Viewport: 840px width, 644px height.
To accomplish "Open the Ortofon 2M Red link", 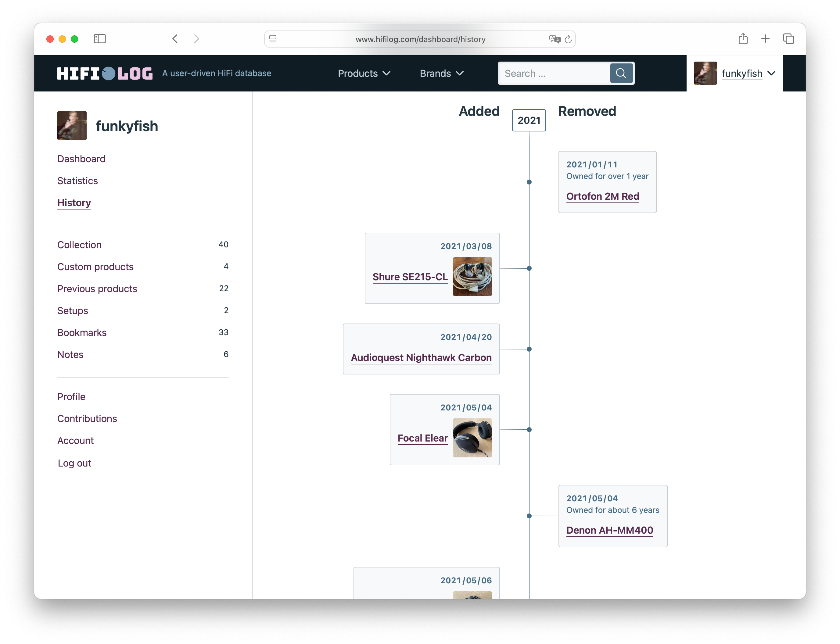I will [603, 196].
